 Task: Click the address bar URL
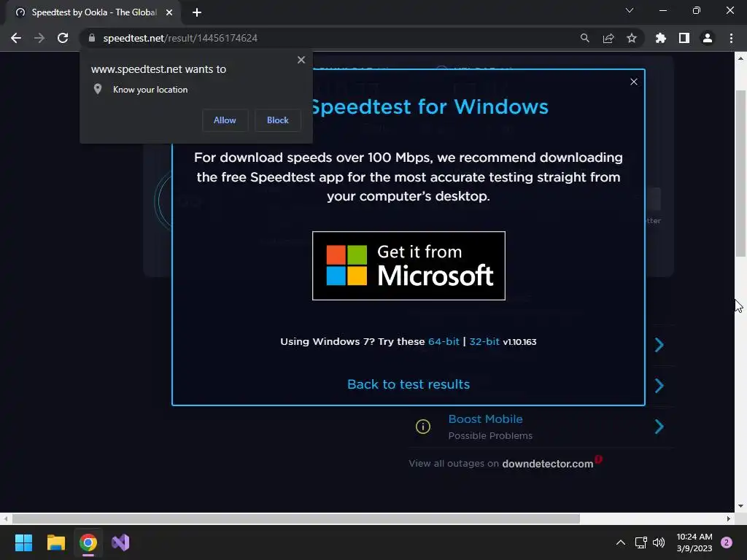[180, 38]
